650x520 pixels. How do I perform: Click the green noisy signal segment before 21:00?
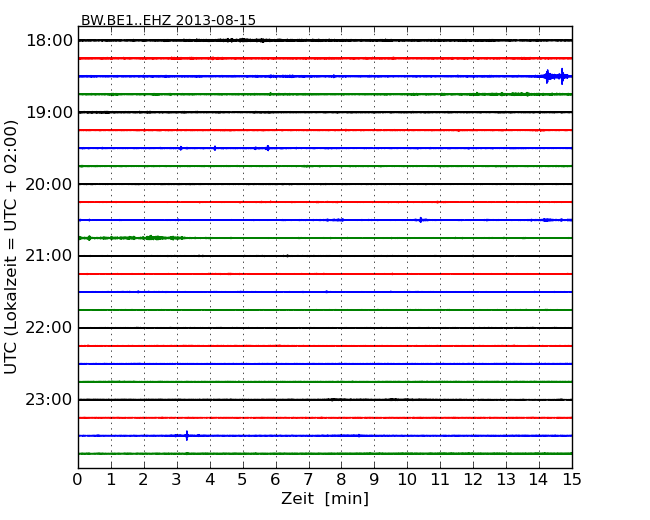pos(132,238)
